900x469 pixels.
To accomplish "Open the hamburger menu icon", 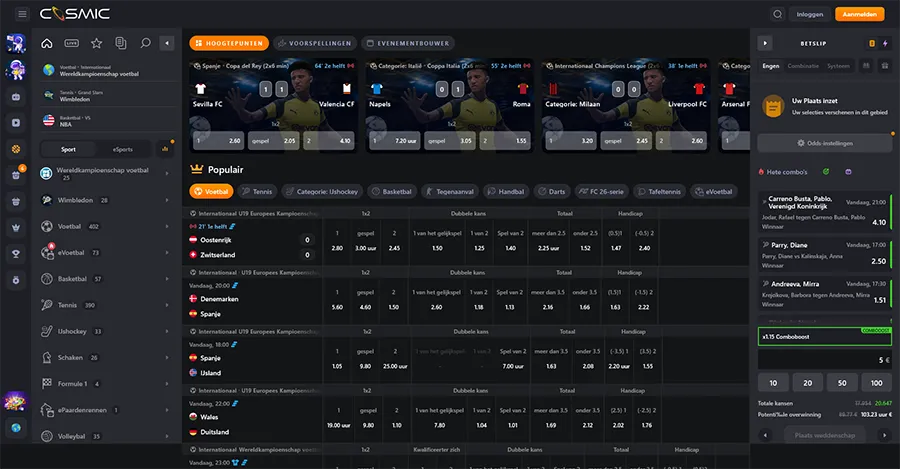I will click(22, 14).
